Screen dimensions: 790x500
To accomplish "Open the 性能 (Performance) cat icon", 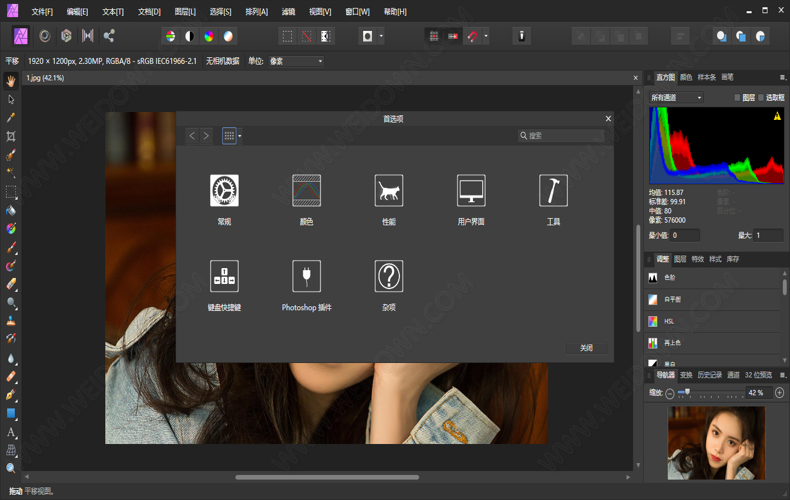I will (388, 191).
